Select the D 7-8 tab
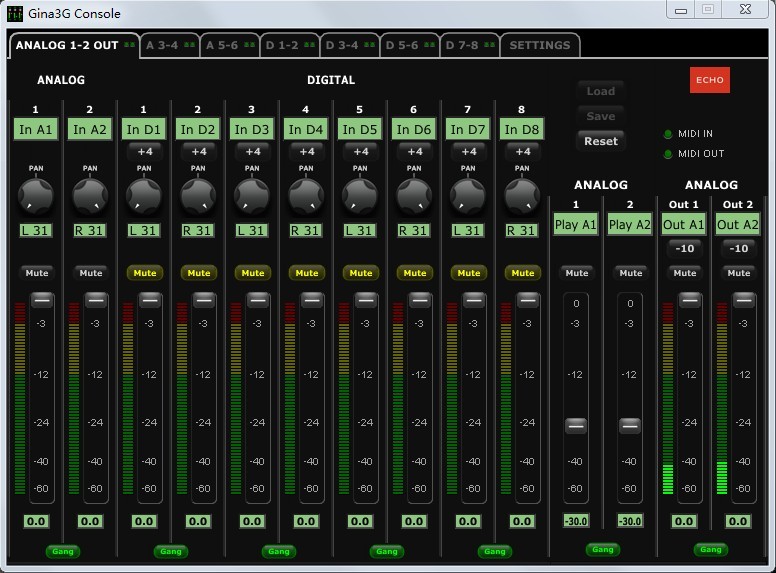 click(469, 46)
